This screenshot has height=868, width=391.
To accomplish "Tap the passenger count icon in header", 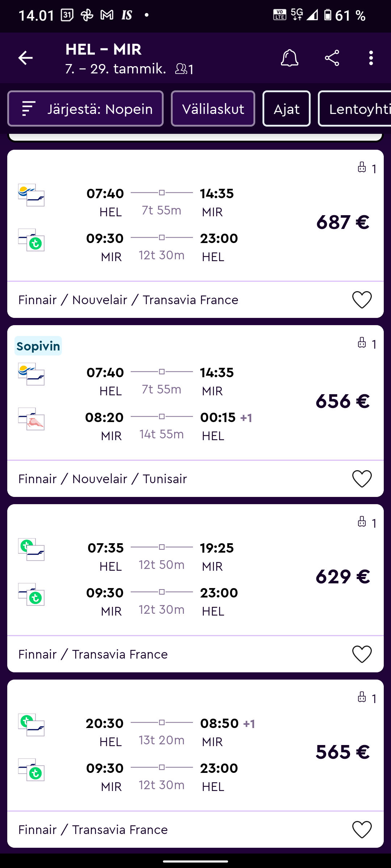I will pyautogui.click(x=184, y=69).
